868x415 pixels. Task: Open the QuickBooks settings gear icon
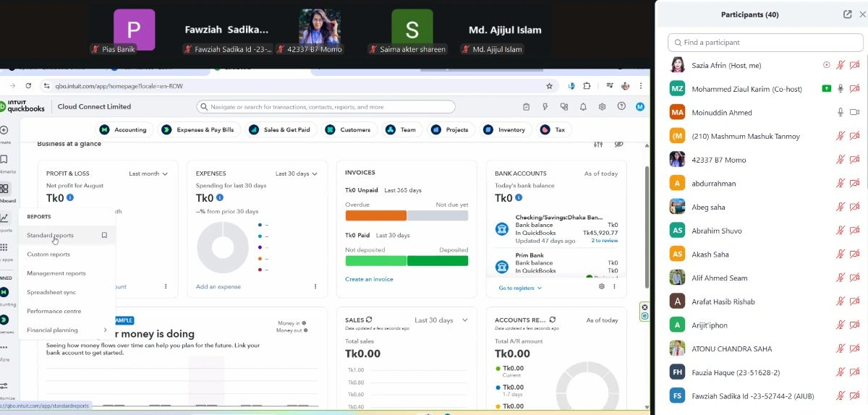(x=602, y=107)
